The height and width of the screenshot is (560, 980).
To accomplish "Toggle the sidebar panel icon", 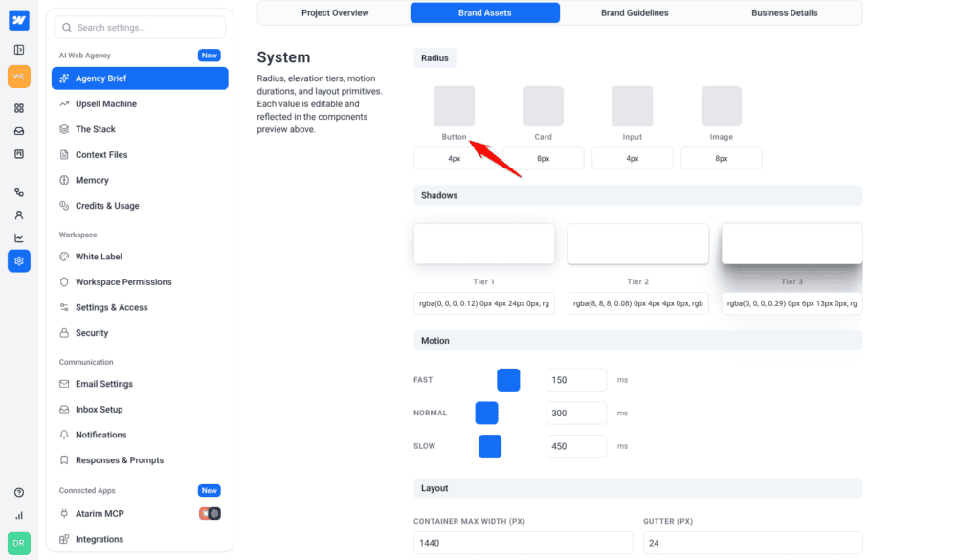I will tap(19, 50).
